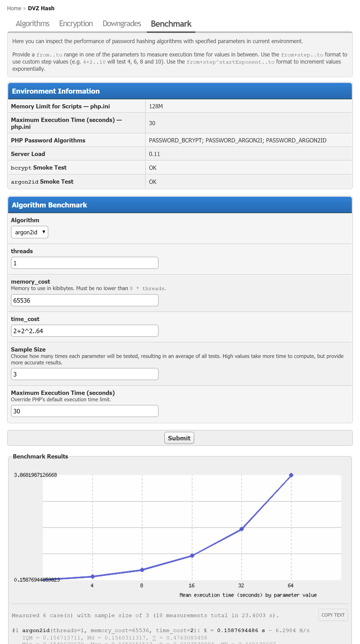Click the DVZ Hash breadcrumb title

point(41,8)
